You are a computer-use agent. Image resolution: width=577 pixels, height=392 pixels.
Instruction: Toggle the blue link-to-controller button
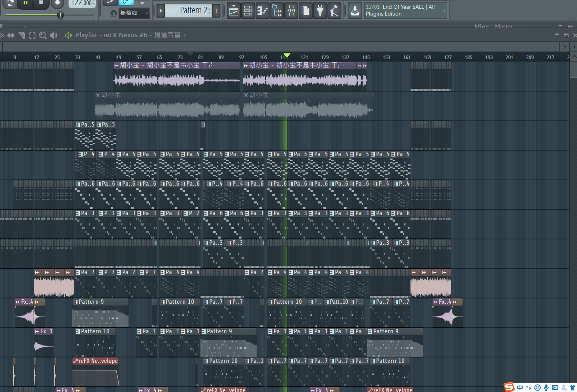(x=126, y=2)
